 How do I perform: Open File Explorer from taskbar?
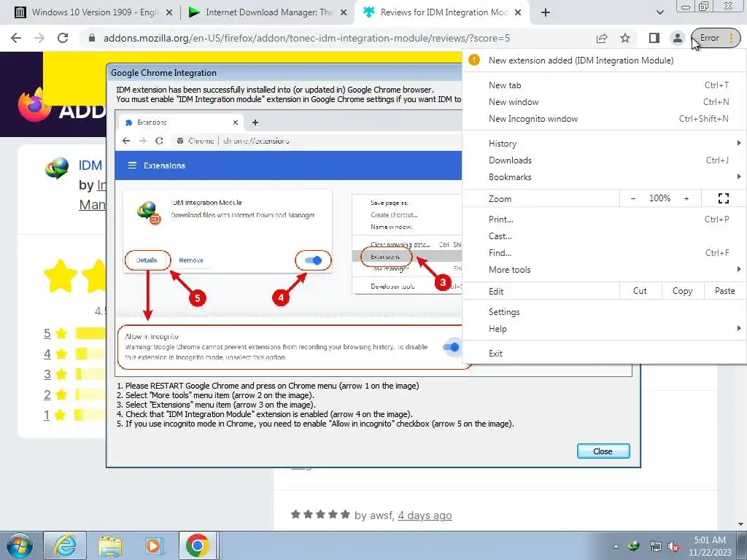point(110,545)
